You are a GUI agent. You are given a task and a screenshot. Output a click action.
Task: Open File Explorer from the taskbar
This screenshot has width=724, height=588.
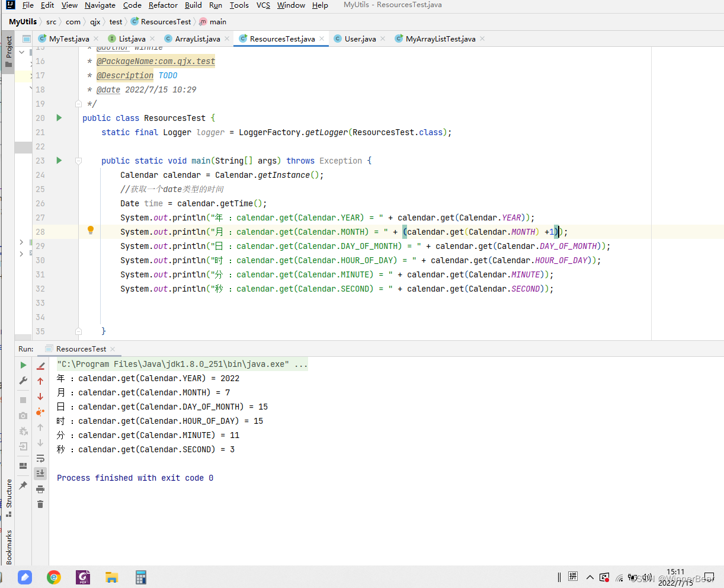coord(111,577)
